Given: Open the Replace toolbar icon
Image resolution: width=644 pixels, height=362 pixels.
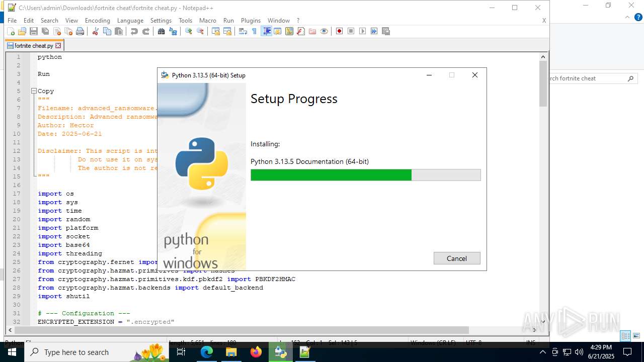Looking at the screenshot, I should coord(173,31).
